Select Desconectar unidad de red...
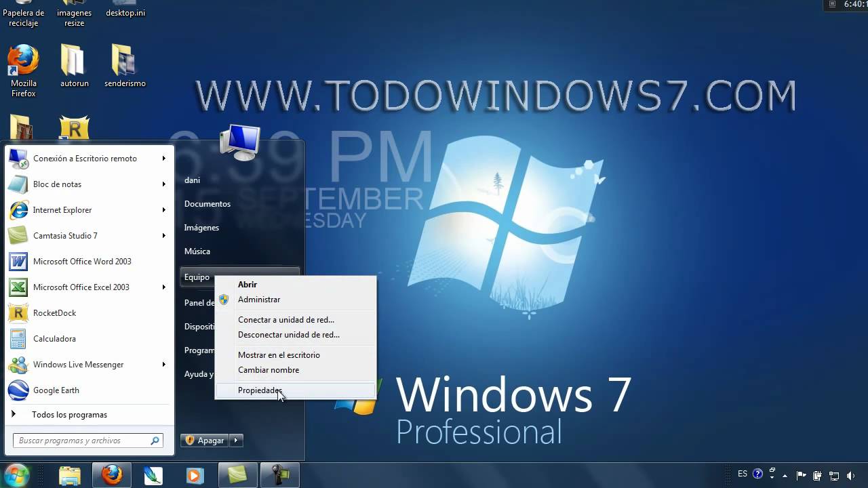Screen dimensions: 868x488 click(x=296, y=335)
